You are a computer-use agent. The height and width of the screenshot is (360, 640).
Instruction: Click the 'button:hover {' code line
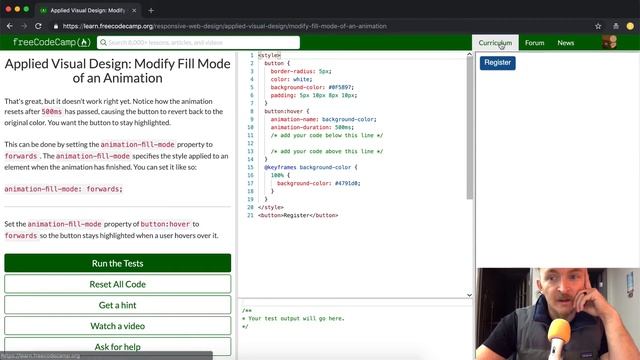(x=287, y=111)
